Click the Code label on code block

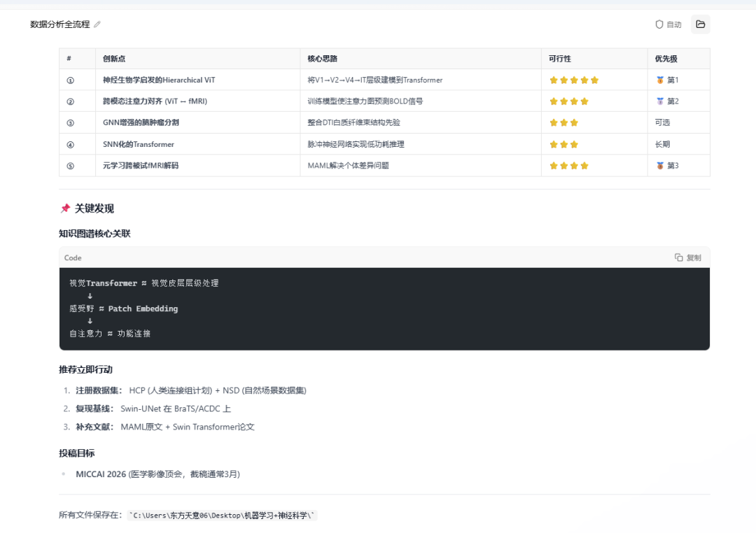pyautogui.click(x=73, y=258)
